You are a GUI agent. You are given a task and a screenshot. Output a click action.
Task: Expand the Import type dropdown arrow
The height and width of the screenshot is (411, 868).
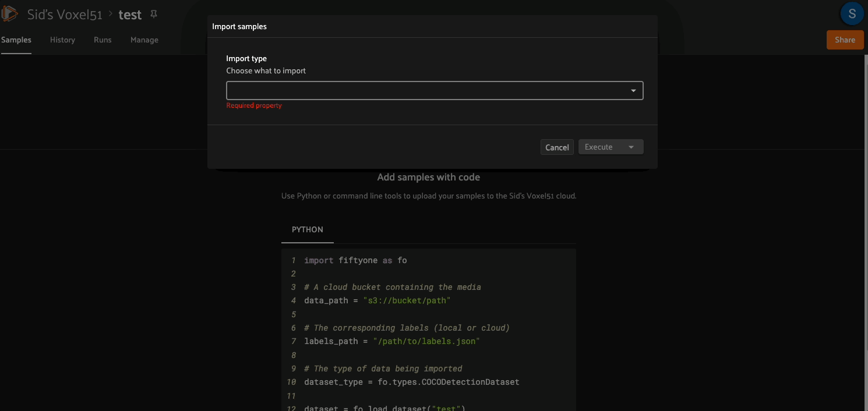click(633, 91)
